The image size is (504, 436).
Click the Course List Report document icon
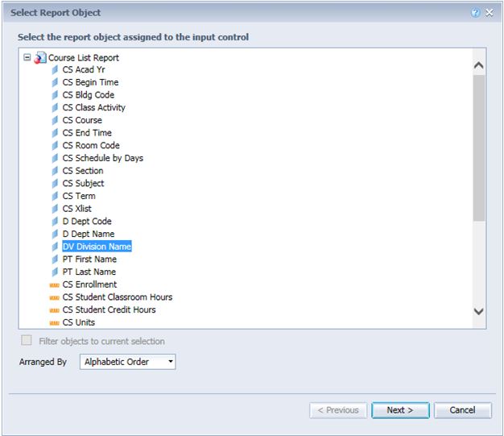(x=40, y=57)
